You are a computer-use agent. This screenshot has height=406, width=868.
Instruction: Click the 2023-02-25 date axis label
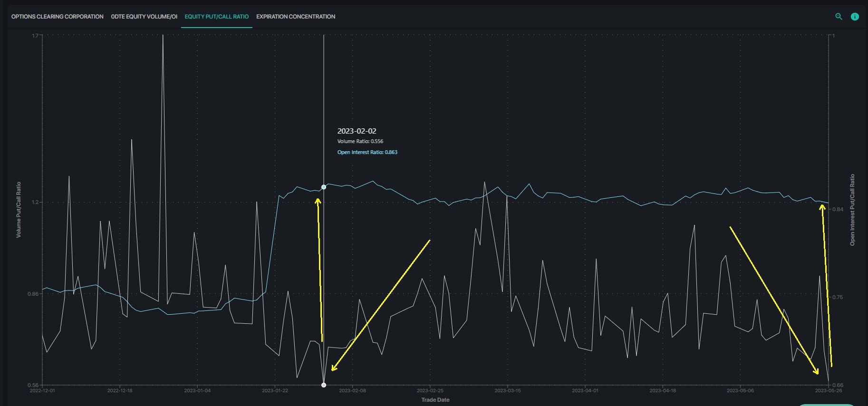pos(430,391)
